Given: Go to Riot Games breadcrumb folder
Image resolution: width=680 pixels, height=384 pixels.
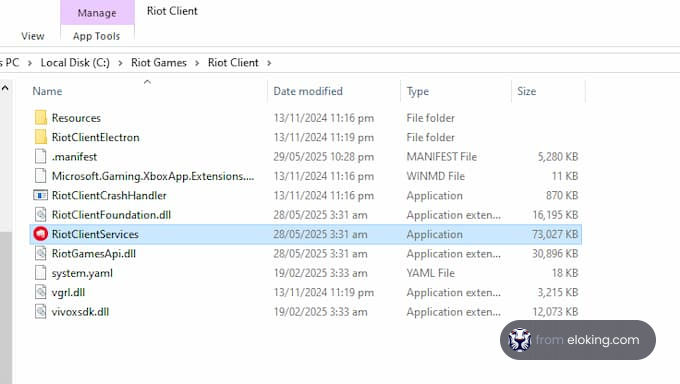Looking at the screenshot, I should pos(159,62).
